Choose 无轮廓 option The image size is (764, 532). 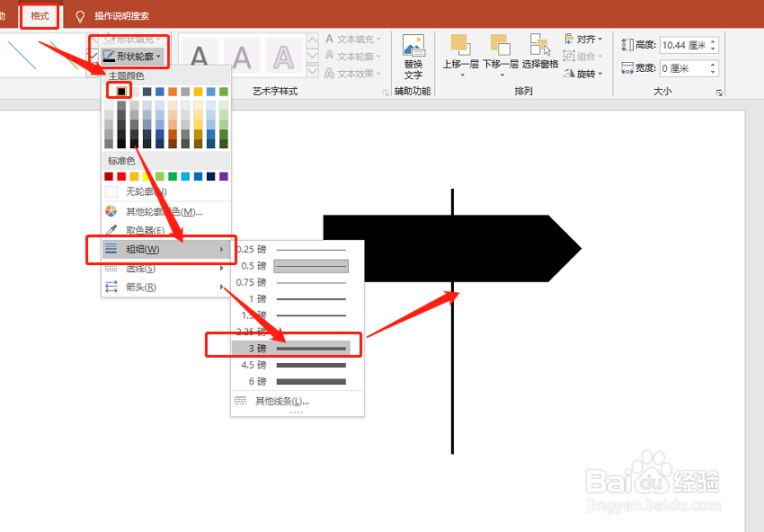tap(165, 192)
